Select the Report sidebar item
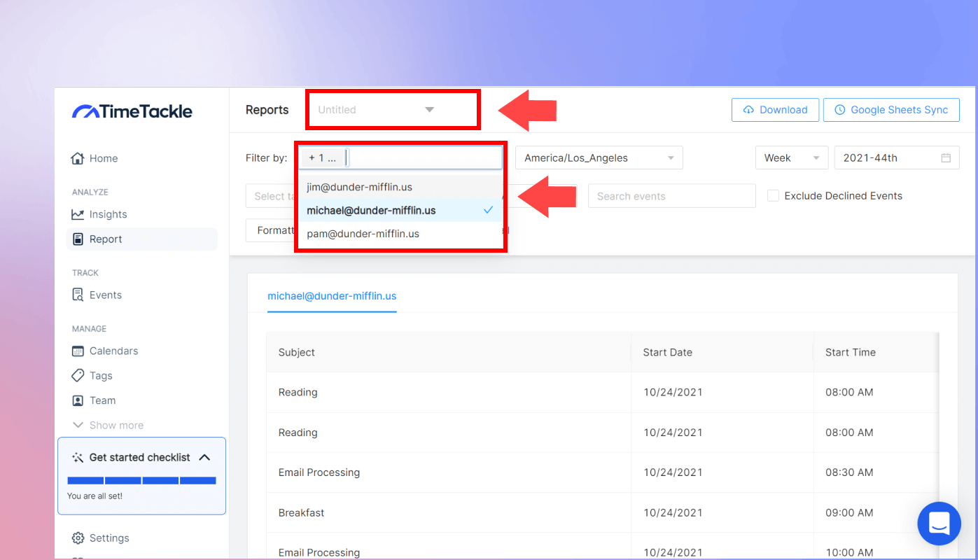The height and width of the screenshot is (560, 978). (x=142, y=239)
